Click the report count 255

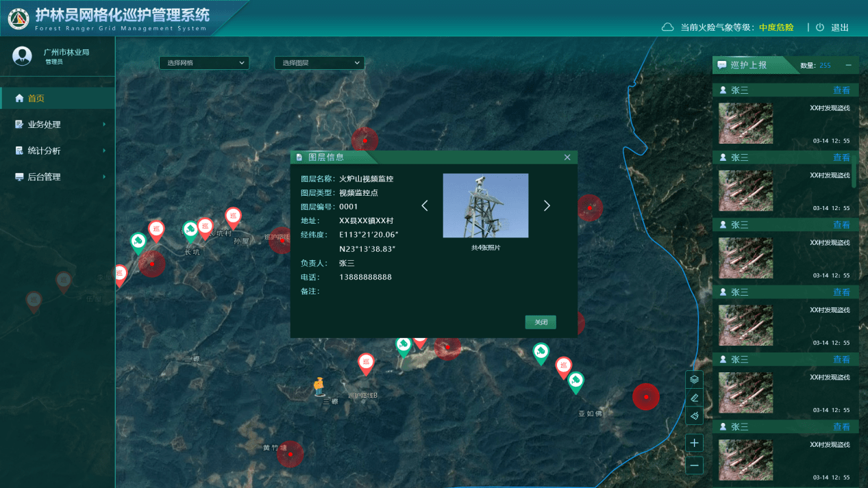(825, 66)
